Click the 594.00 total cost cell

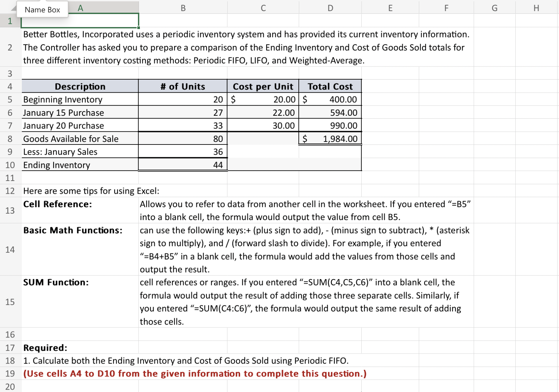click(330, 113)
